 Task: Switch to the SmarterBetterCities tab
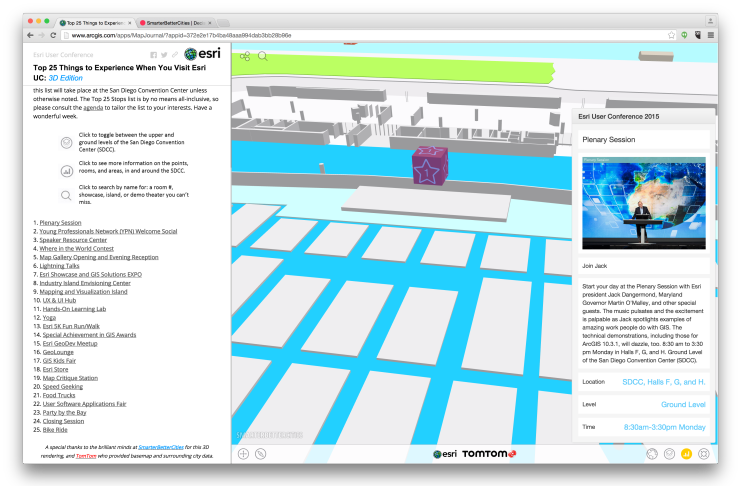(175, 23)
